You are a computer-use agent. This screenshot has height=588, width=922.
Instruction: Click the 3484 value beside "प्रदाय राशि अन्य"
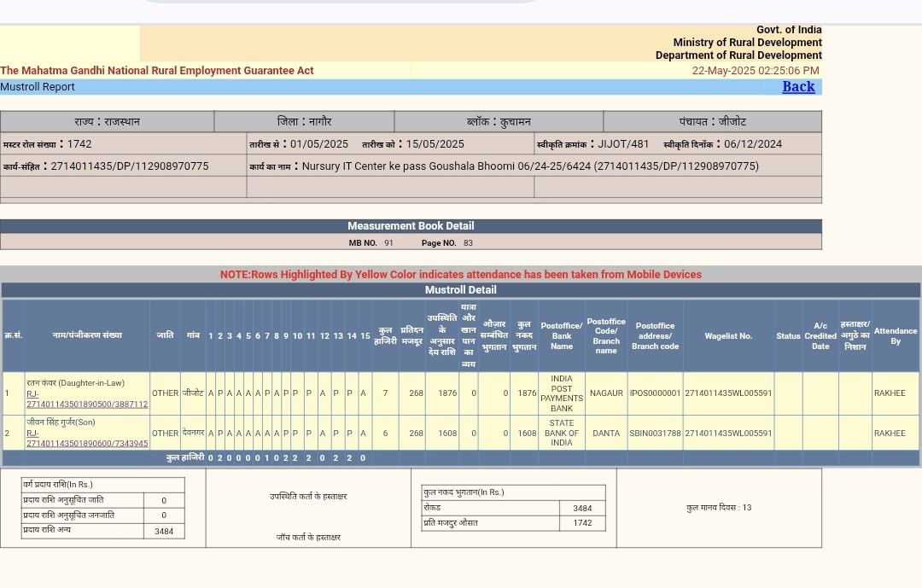164,532
